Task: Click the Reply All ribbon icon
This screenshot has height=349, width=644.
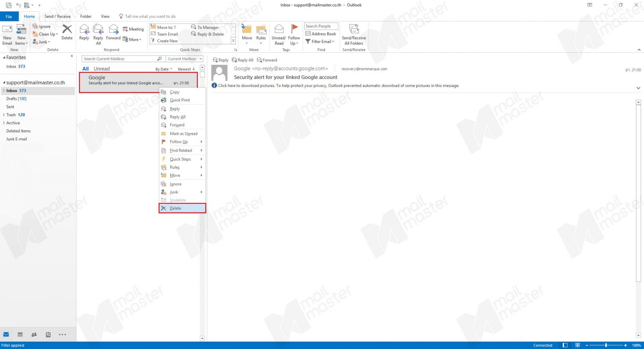Action: 98,34
